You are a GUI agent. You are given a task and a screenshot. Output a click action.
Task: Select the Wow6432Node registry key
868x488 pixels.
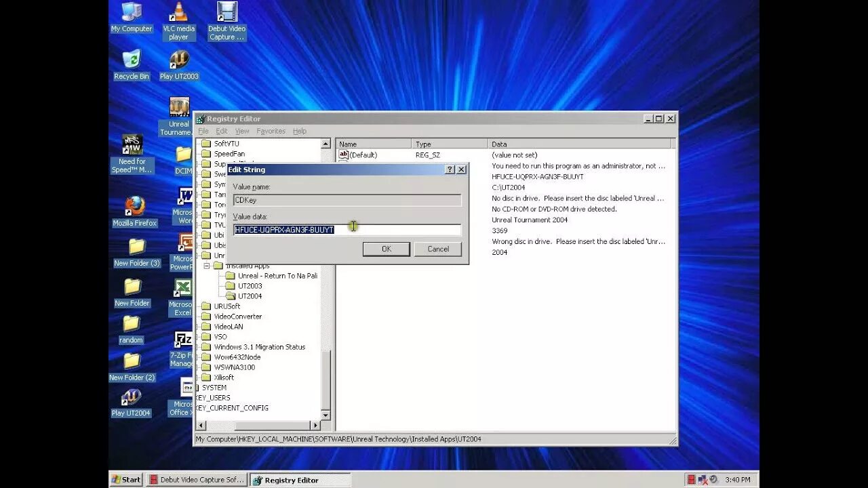237,357
